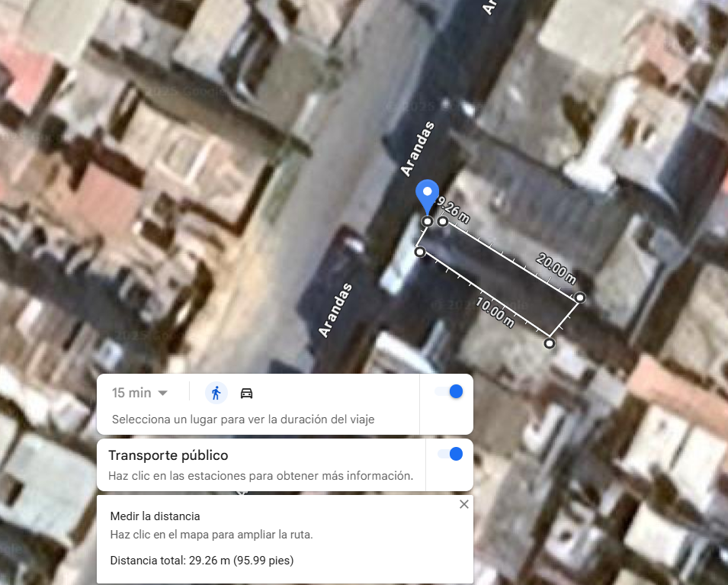
Task: Click the measurement point at 20.00 m end
Action: [x=580, y=297]
